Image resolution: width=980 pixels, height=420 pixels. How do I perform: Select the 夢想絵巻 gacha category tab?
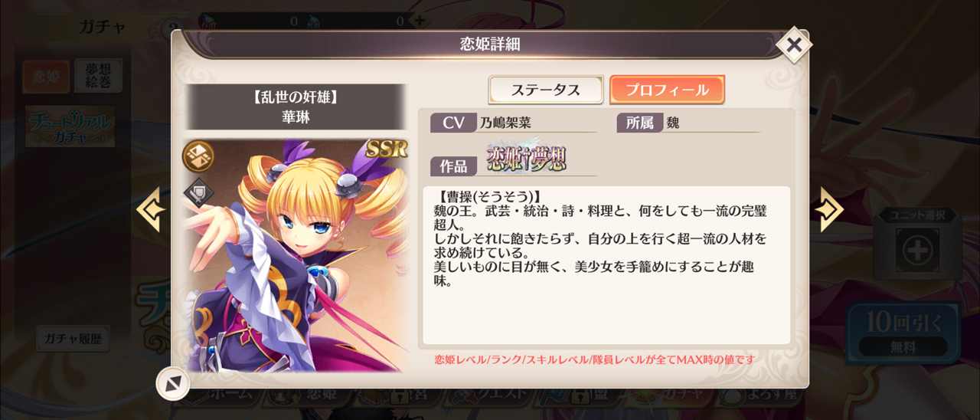click(x=98, y=77)
